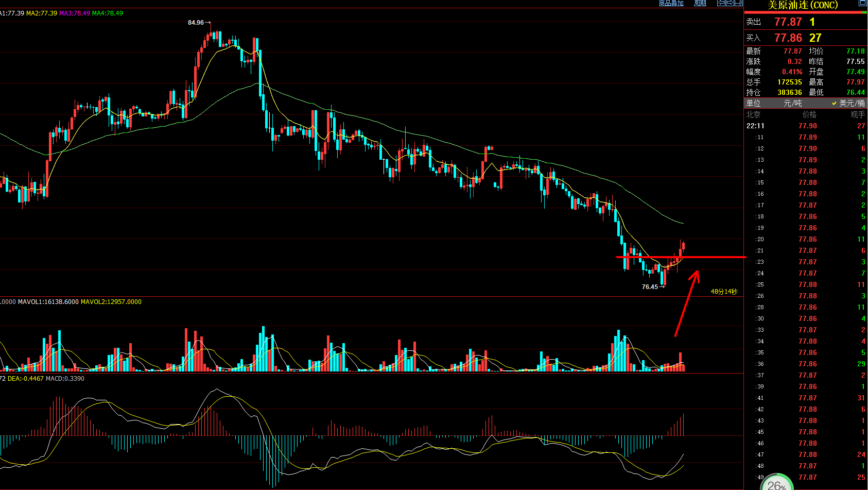Select the :47 trade row with 24 lots
868x490 pixels.
[806, 454]
